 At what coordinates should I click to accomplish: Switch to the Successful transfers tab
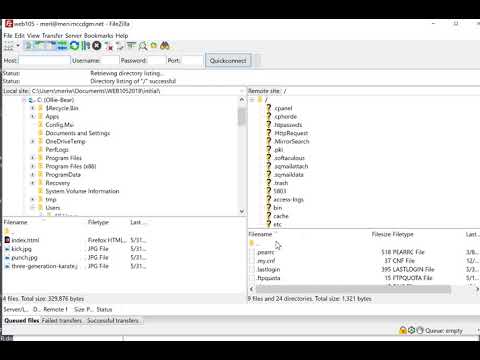click(113, 321)
